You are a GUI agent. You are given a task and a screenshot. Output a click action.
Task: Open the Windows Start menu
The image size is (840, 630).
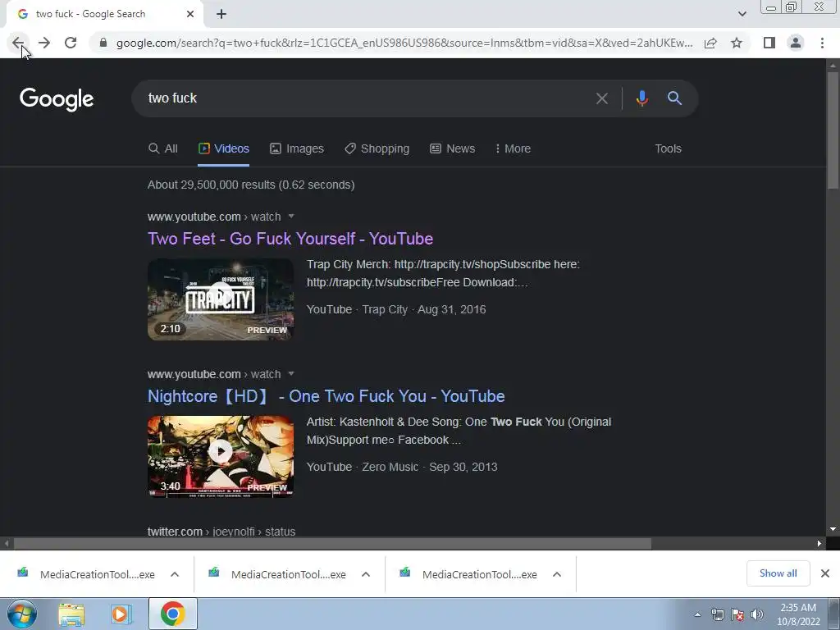21,614
